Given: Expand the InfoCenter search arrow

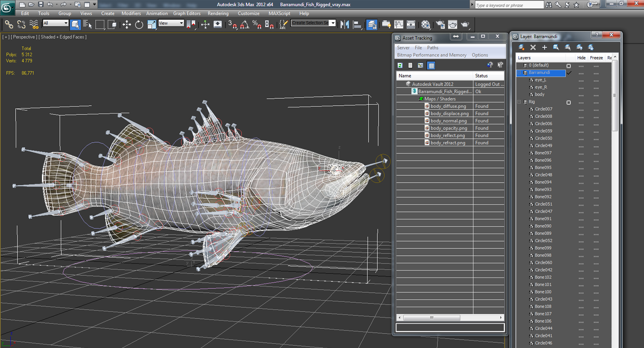Looking at the screenshot, I should pyautogui.click(x=472, y=4).
